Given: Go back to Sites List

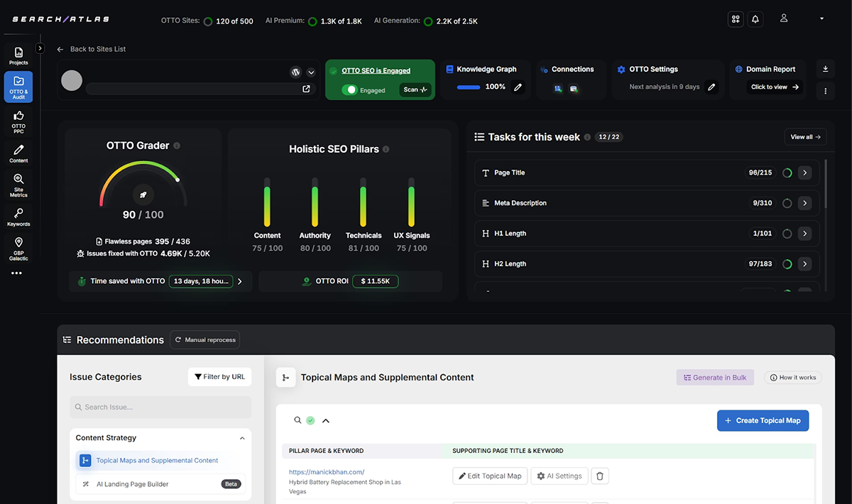Looking at the screenshot, I should coord(91,49).
